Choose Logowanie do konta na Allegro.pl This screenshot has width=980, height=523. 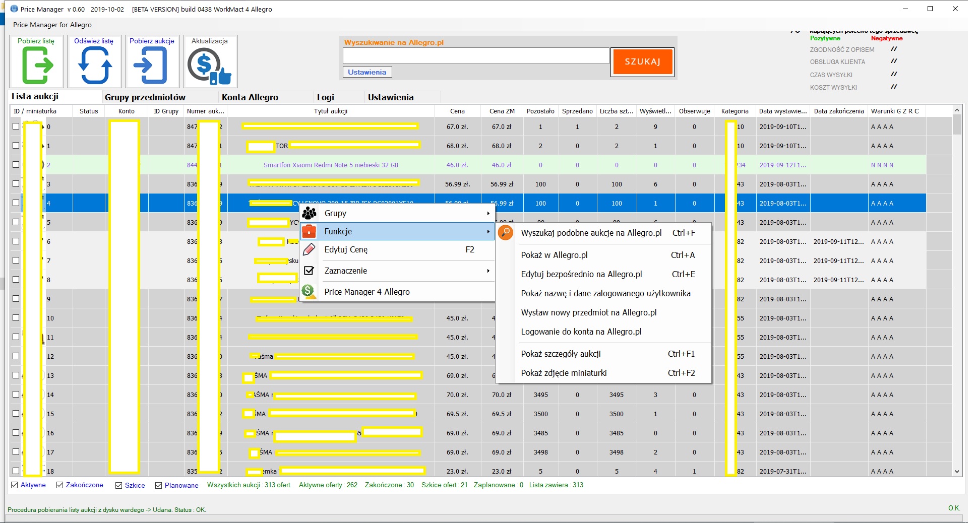click(603, 332)
